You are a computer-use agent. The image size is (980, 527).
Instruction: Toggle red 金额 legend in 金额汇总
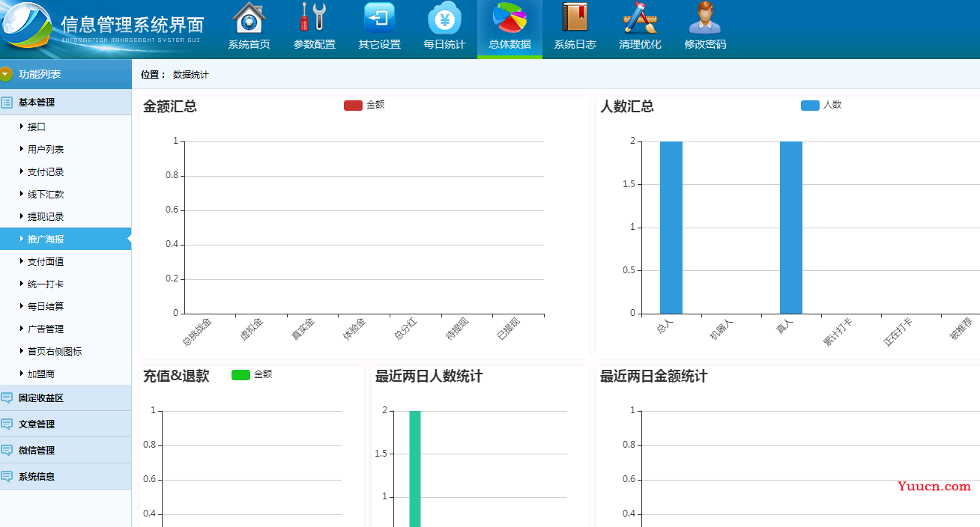point(364,105)
